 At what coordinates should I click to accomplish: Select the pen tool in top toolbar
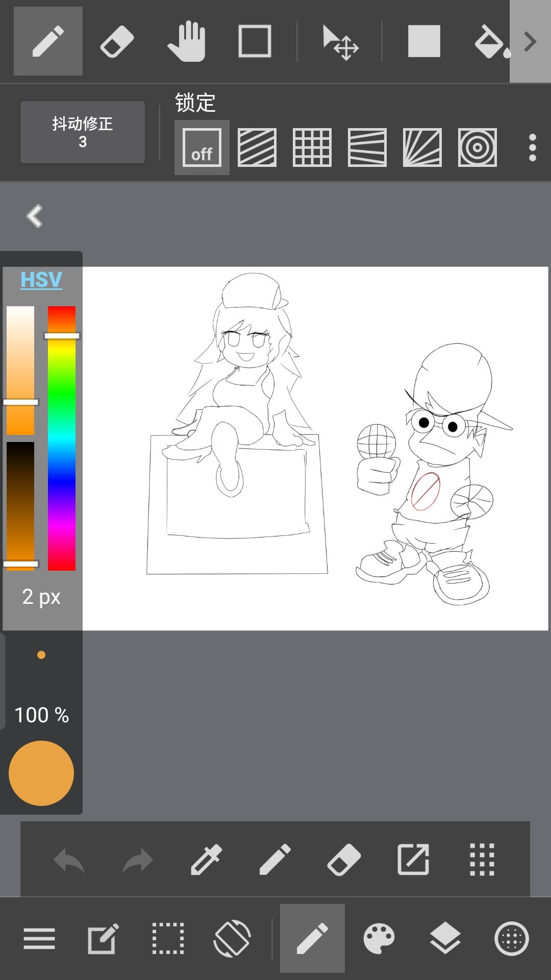48,41
